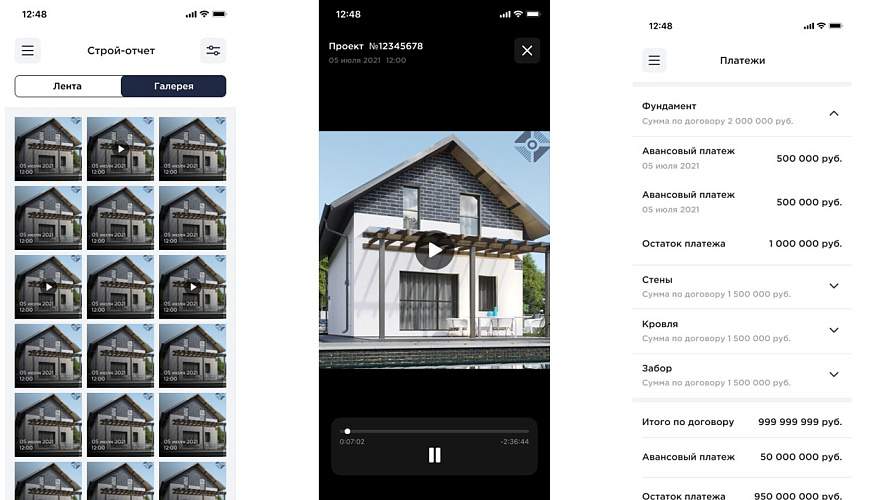889x500 pixels.
Task: Open hamburger menu on Строй-отчет screen
Action: 27,50
